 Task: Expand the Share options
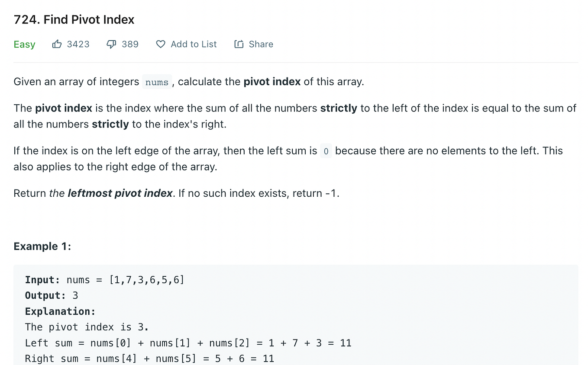(253, 44)
